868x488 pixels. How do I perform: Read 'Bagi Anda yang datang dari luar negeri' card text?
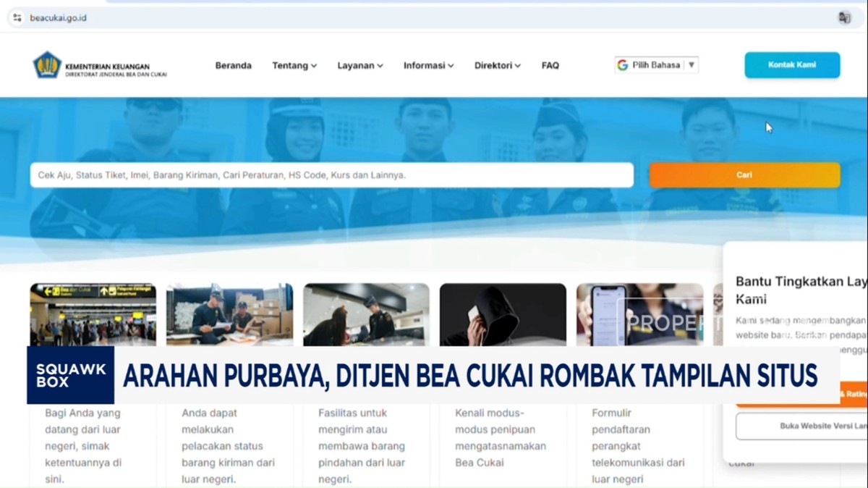(84, 446)
